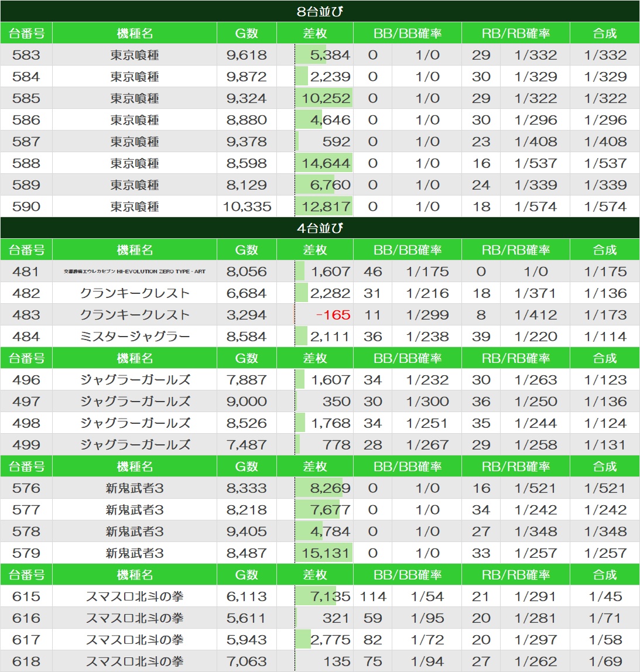The image size is (640, 672).
Task: Click the negative -165 difference value
Action: pyautogui.click(x=333, y=315)
